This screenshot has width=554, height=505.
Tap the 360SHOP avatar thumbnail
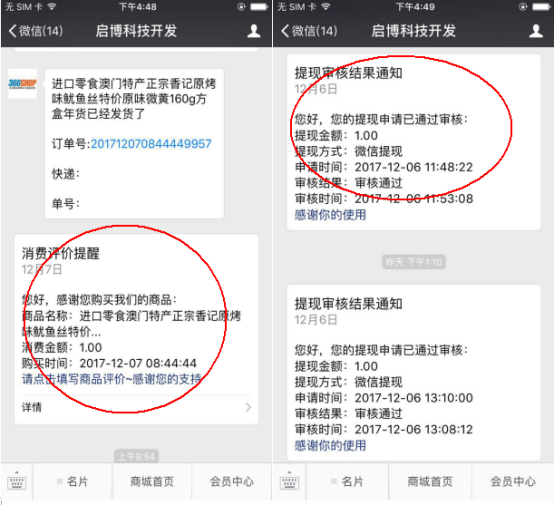click(x=22, y=84)
